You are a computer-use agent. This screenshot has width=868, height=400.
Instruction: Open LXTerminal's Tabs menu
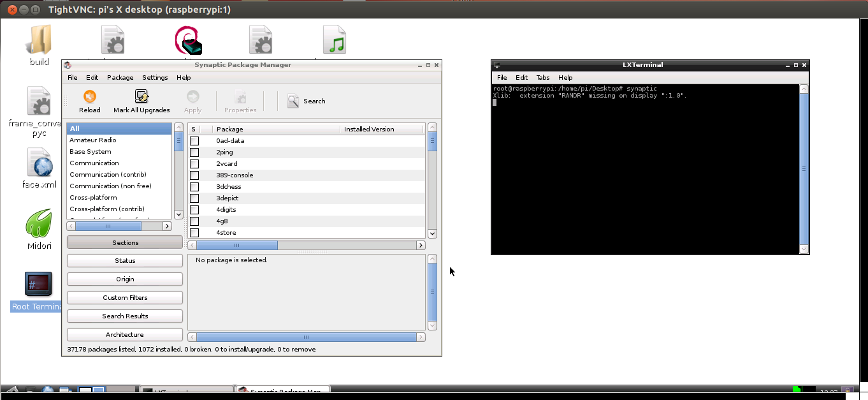pos(543,77)
